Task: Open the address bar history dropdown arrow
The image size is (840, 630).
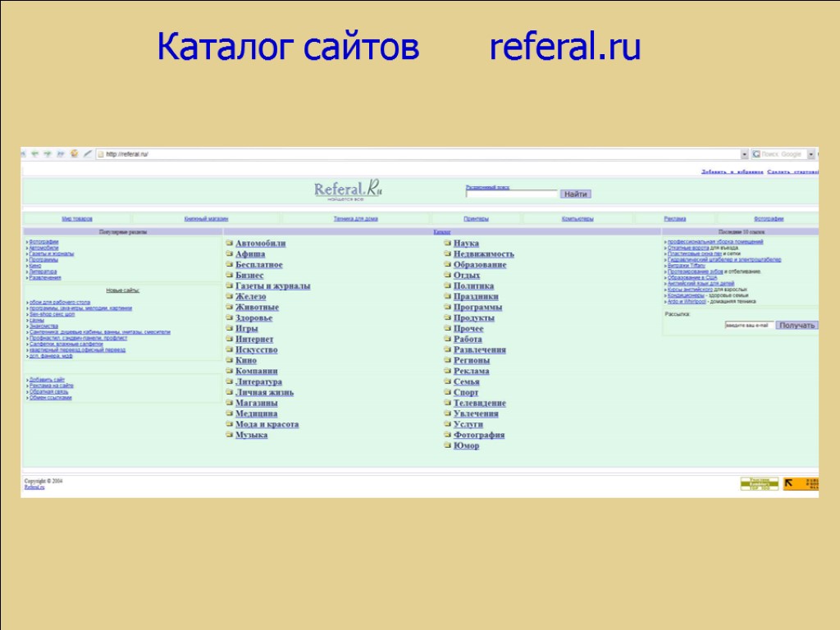Action: [744, 154]
